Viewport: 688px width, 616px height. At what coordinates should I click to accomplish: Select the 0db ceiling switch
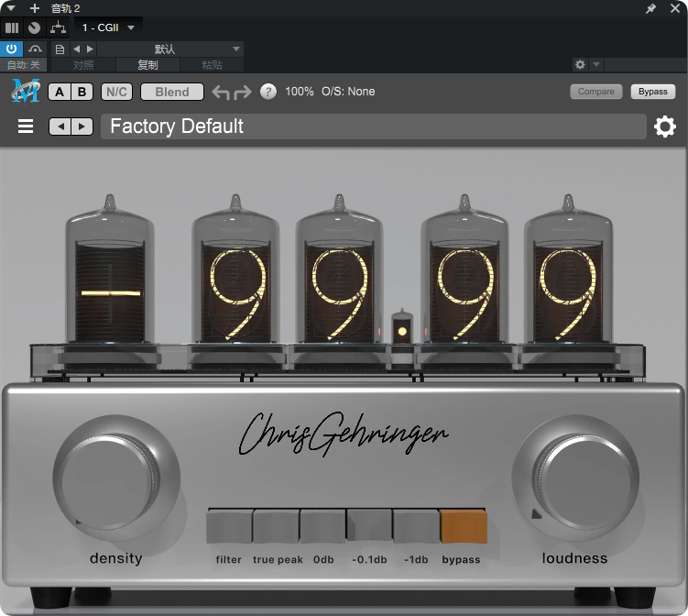coord(323,525)
